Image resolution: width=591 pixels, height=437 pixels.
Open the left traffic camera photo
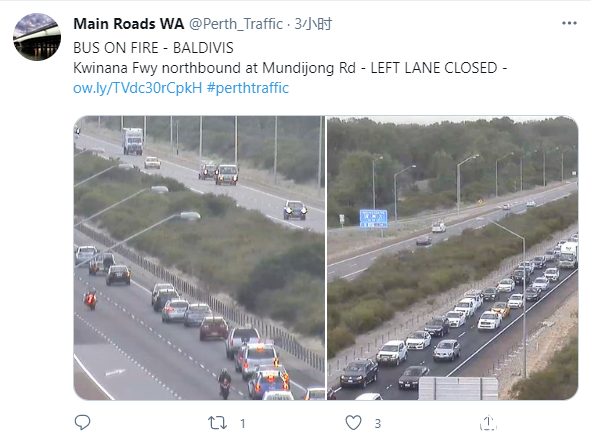pyautogui.click(x=199, y=258)
